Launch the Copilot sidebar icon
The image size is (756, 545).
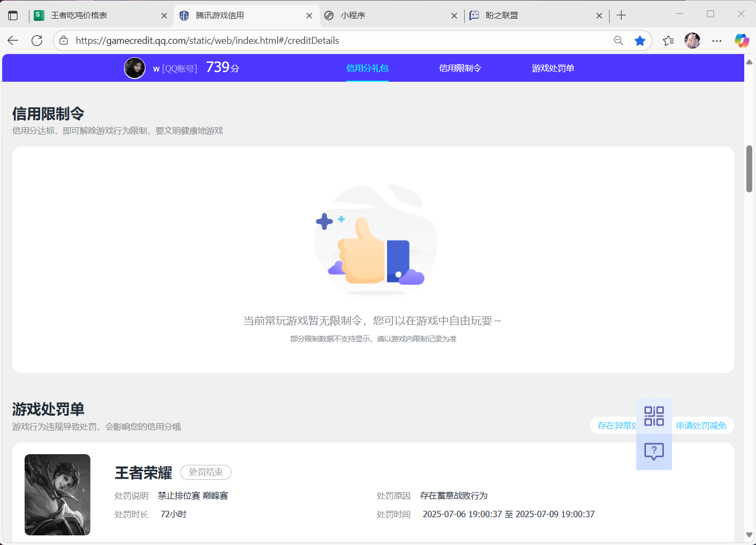tap(742, 41)
